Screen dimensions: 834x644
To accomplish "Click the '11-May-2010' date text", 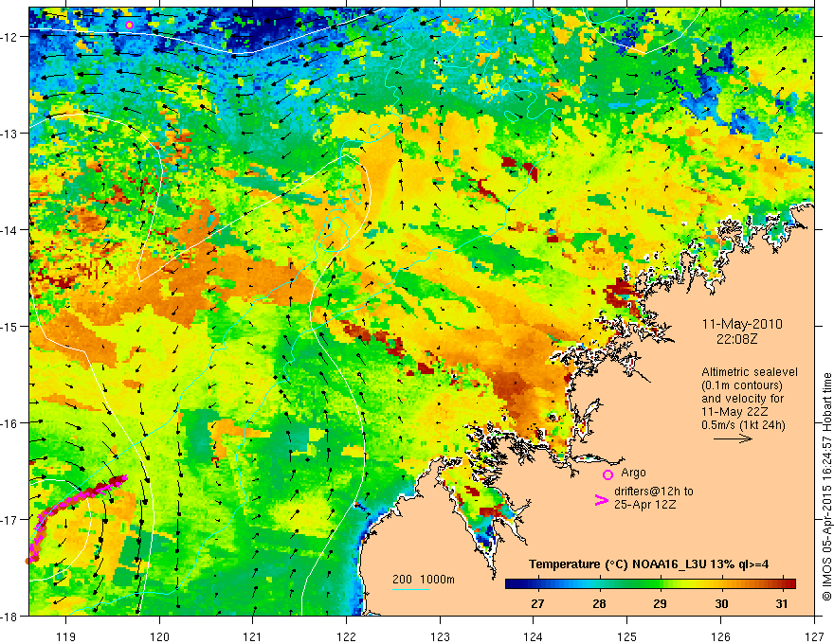I will click(x=742, y=324).
